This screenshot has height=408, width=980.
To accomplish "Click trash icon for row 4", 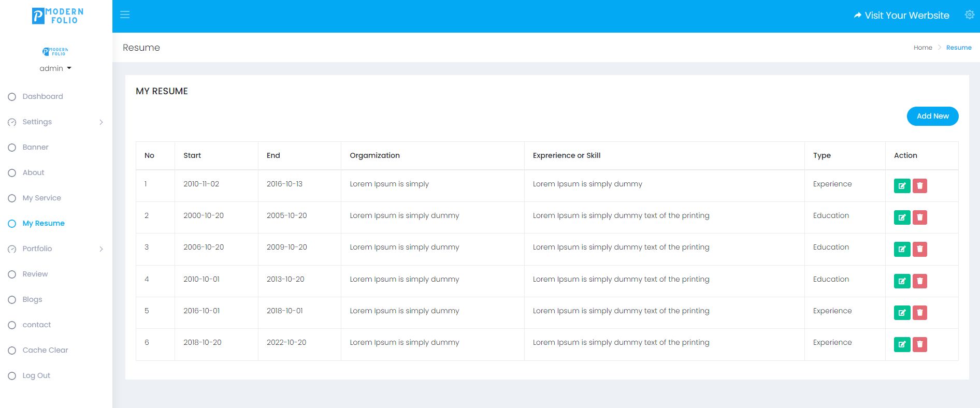I will [919, 281].
